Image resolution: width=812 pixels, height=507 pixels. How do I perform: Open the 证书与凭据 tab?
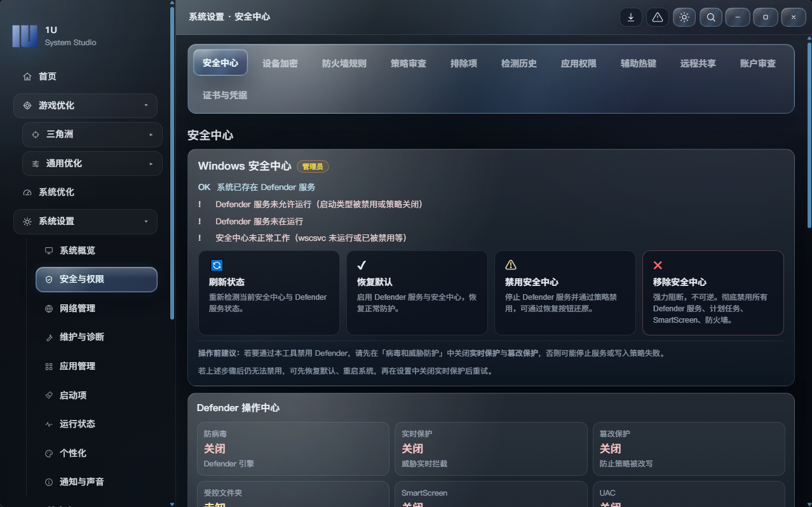(225, 95)
